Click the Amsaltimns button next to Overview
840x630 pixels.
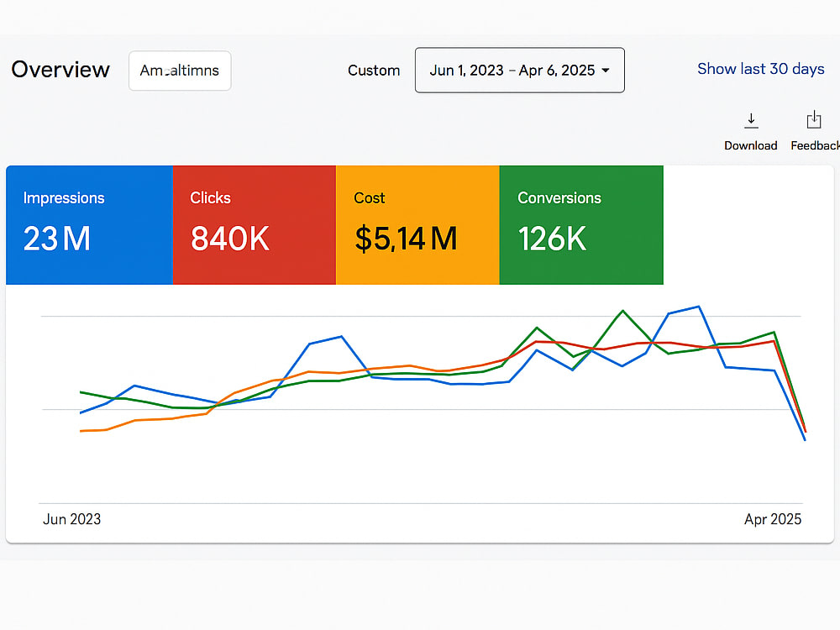click(180, 71)
